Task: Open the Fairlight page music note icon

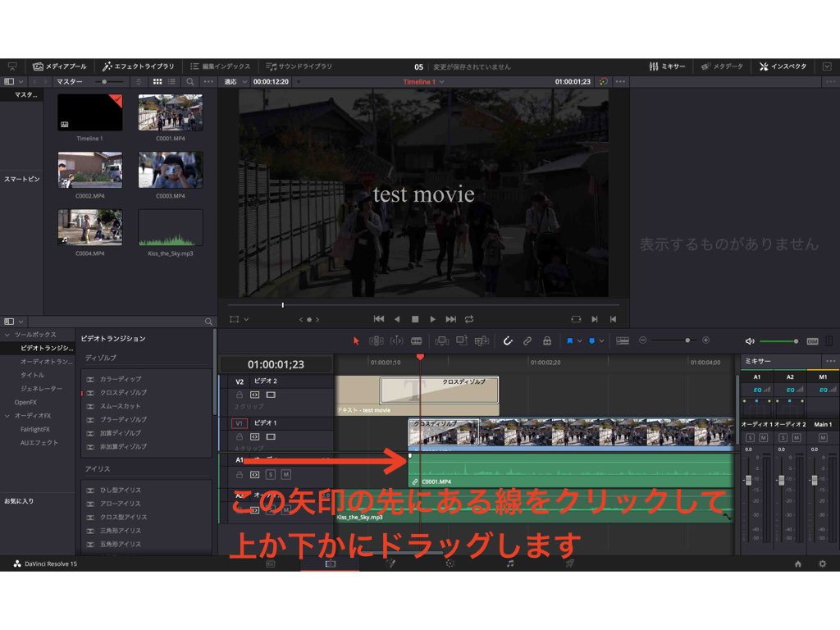Action: (510, 563)
